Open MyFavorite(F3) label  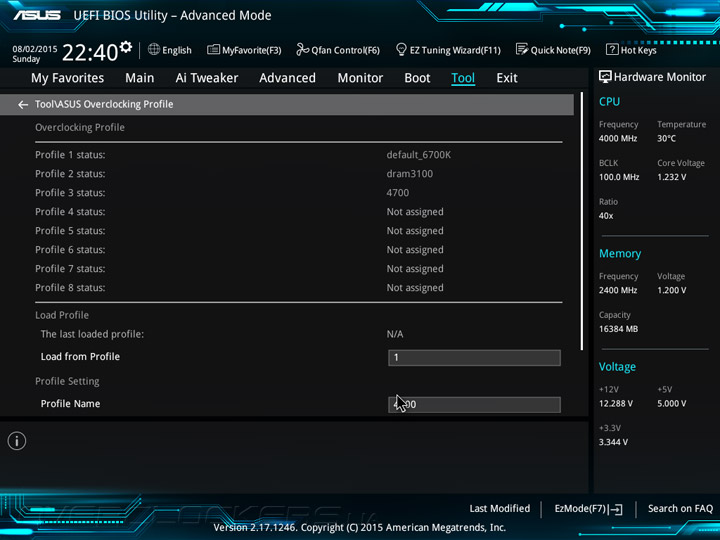tap(252, 50)
